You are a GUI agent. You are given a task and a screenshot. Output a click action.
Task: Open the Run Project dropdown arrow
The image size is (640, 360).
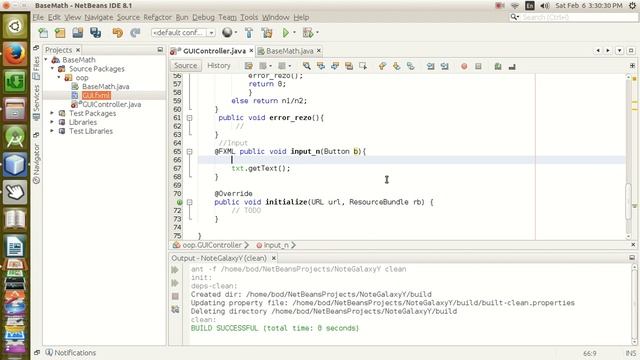pyautogui.click(x=294, y=33)
